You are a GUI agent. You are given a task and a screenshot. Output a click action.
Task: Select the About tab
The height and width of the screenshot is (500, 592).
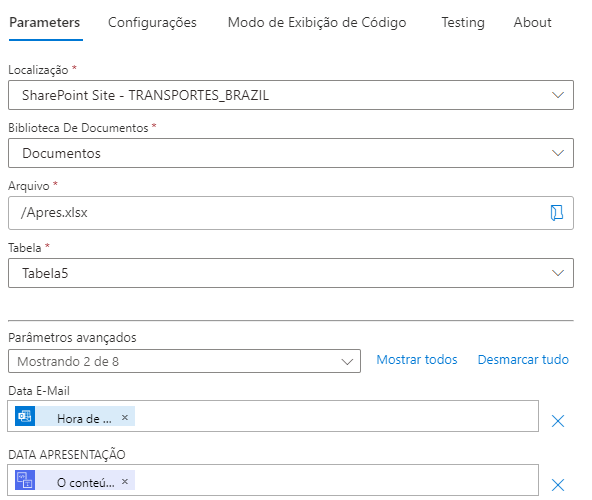click(532, 23)
